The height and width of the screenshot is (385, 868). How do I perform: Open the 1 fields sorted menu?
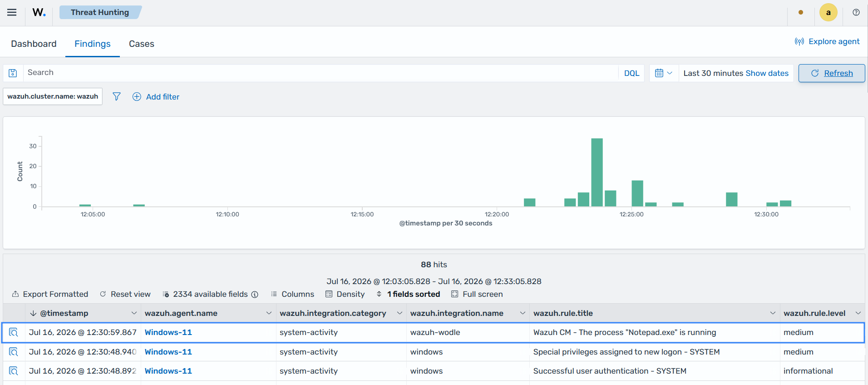point(408,294)
